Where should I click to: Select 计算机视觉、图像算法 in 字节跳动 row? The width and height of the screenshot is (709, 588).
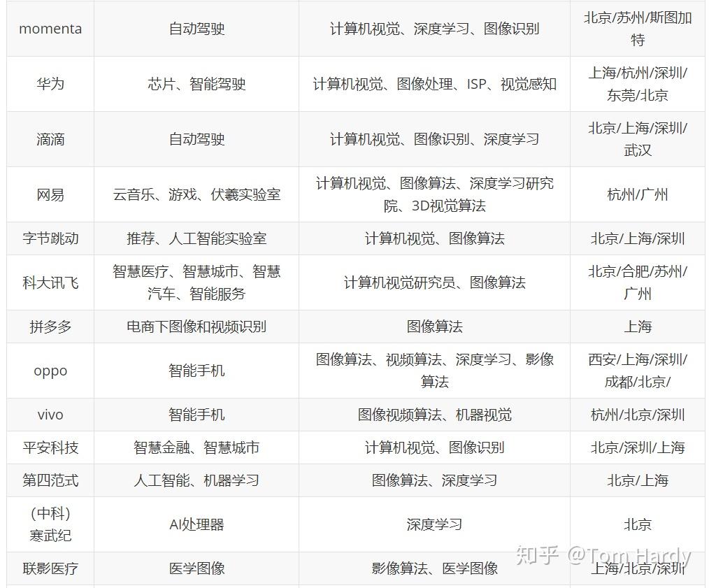(434, 238)
